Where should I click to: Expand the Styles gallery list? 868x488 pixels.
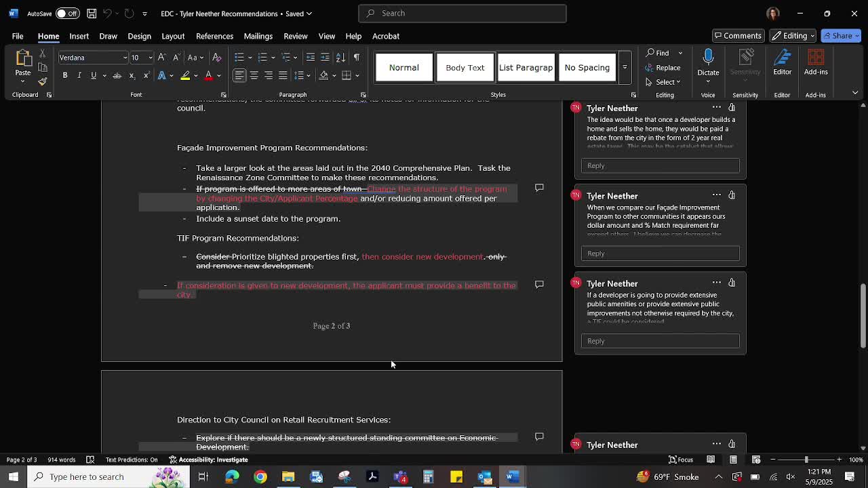click(625, 68)
